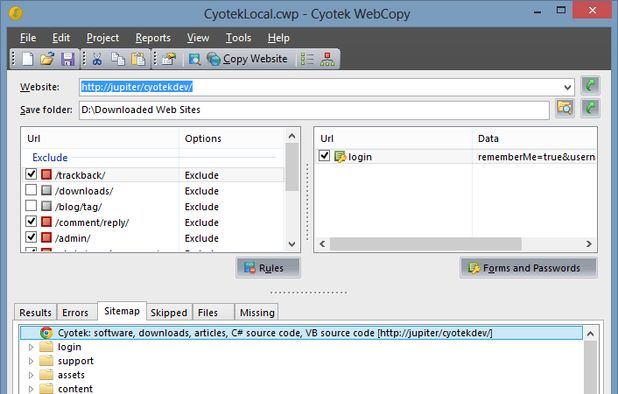Open a project with the folder icon
The width and height of the screenshot is (618, 394).
(x=47, y=59)
